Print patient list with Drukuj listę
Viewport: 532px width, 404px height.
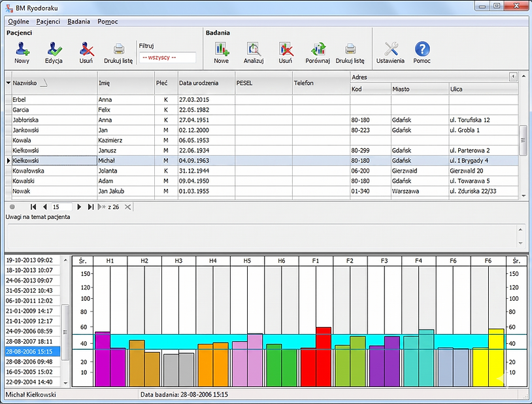[118, 52]
